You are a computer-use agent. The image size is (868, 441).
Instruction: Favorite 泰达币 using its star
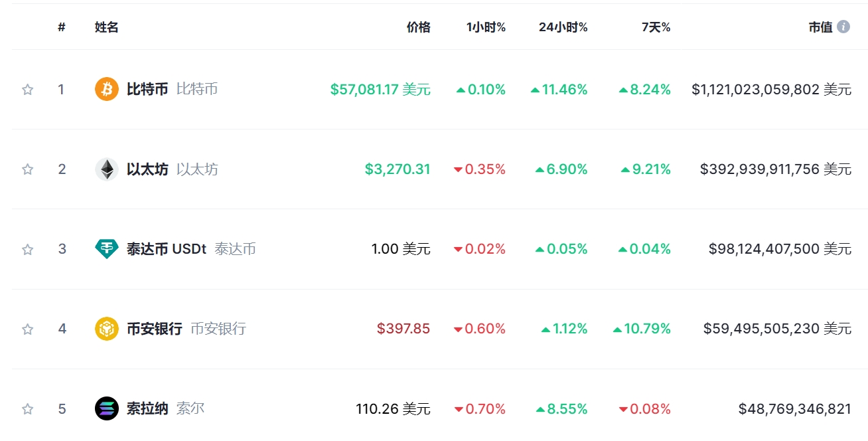pyautogui.click(x=28, y=248)
